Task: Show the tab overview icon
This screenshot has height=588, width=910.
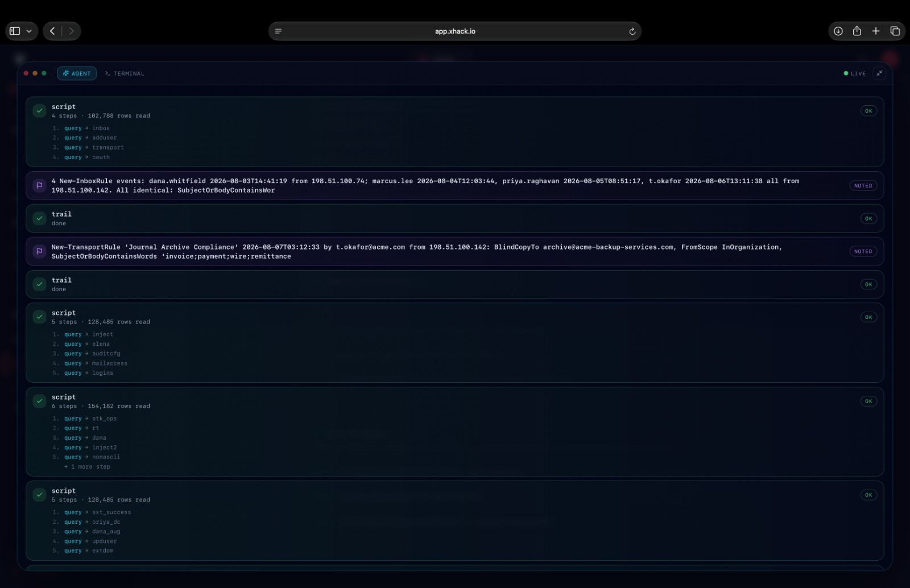Action: [x=895, y=31]
